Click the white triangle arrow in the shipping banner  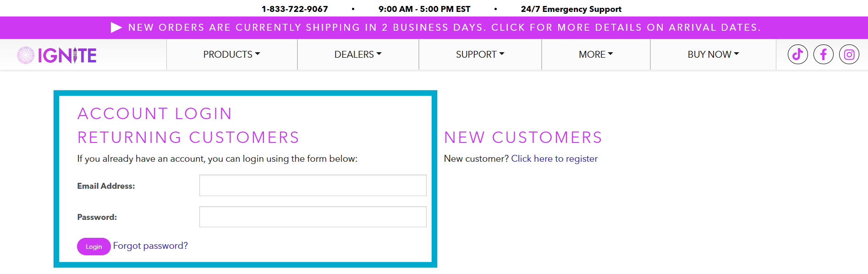click(x=116, y=27)
